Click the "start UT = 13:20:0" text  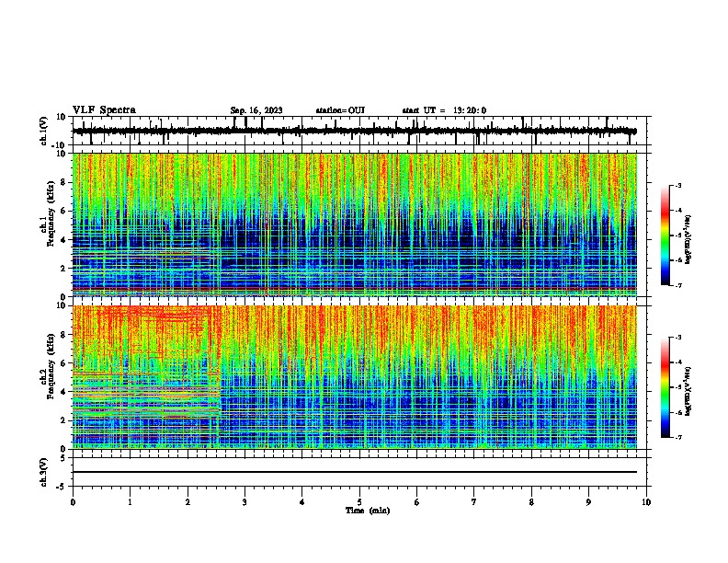(444, 110)
